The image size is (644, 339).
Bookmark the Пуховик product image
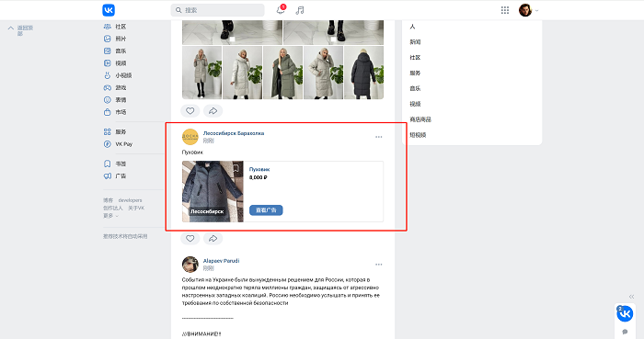click(236, 167)
